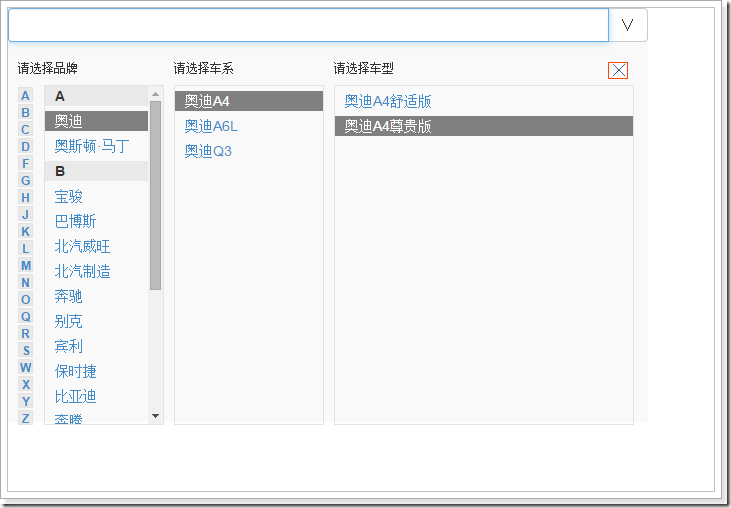Jump to letter G in index
This screenshot has height=508, width=731.
tap(26, 180)
